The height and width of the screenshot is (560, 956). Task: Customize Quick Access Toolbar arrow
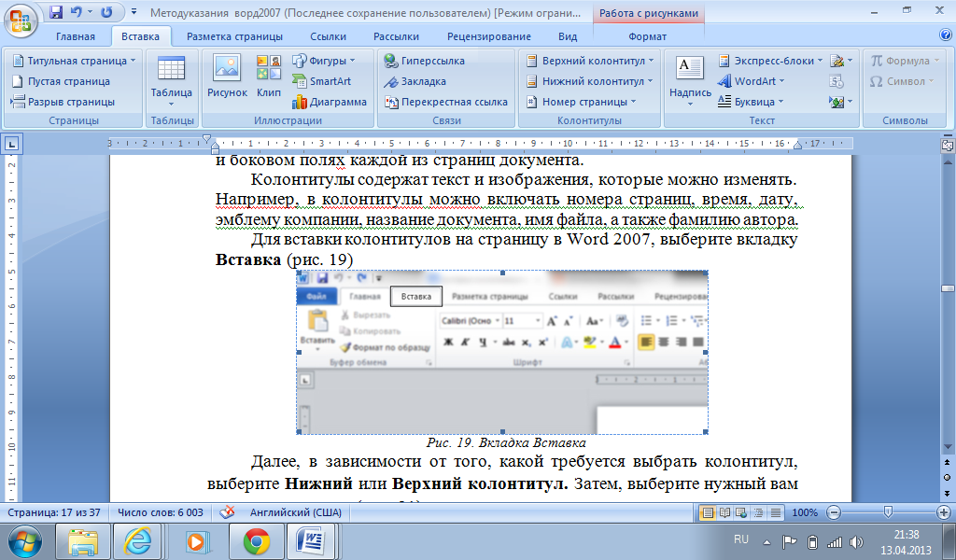click(134, 12)
